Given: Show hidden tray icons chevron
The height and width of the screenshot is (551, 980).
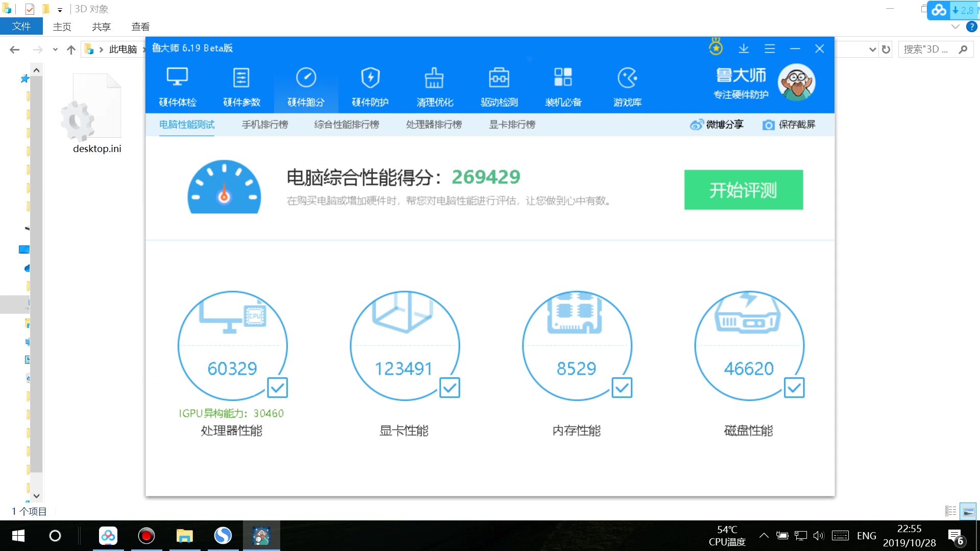Looking at the screenshot, I should tap(764, 536).
